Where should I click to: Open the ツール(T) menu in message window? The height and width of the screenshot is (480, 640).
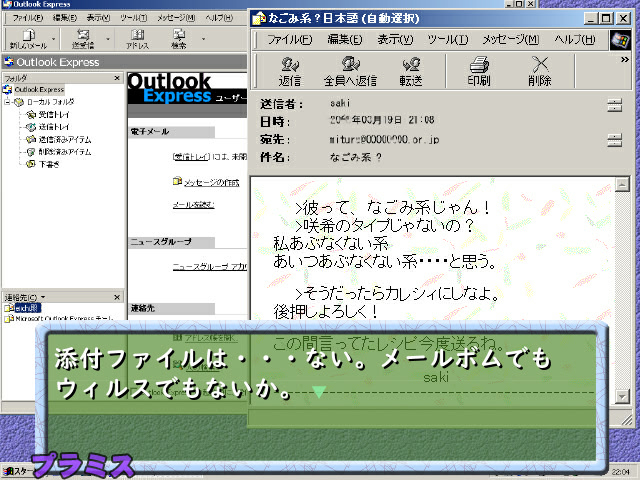point(442,39)
